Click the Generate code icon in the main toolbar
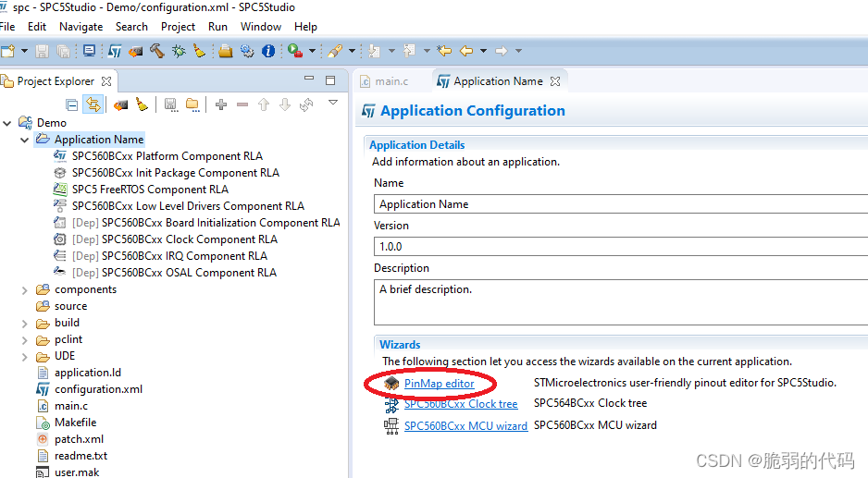Image resolution: width=868 pixels, height=478 pixels. (136, 52)
